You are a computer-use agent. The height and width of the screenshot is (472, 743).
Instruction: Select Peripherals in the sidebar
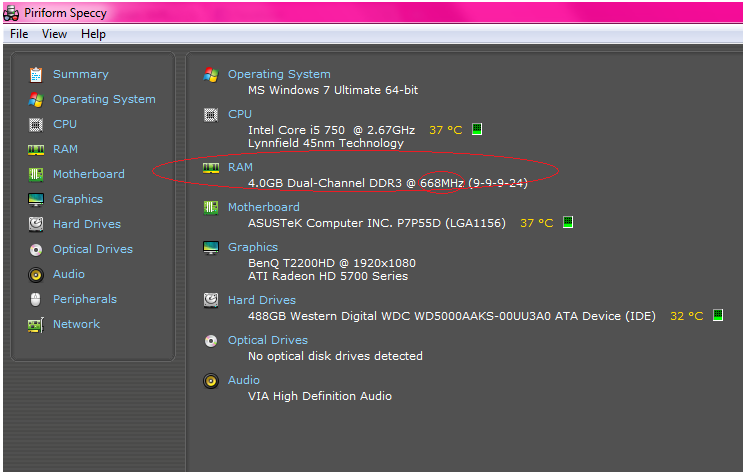85,300
